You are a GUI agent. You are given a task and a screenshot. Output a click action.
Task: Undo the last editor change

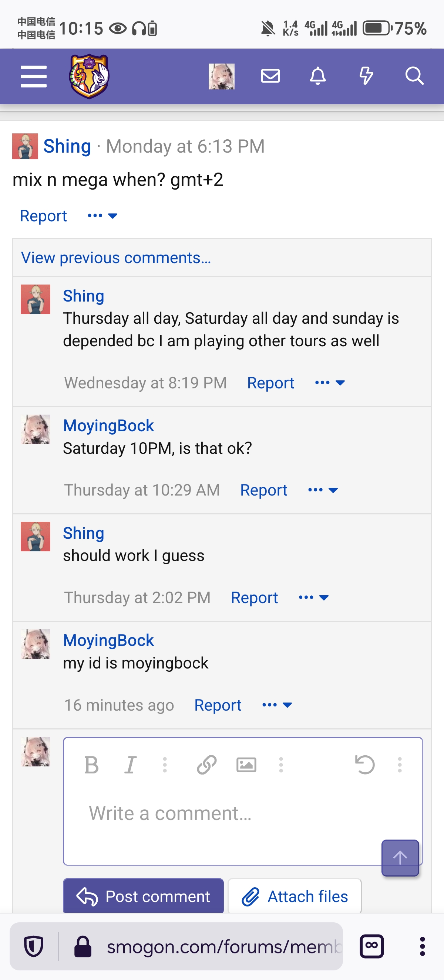click(x=365, y=765)
